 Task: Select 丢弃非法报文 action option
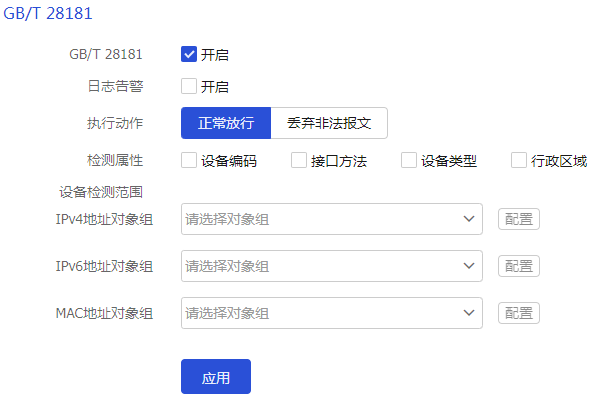(329, 123)
